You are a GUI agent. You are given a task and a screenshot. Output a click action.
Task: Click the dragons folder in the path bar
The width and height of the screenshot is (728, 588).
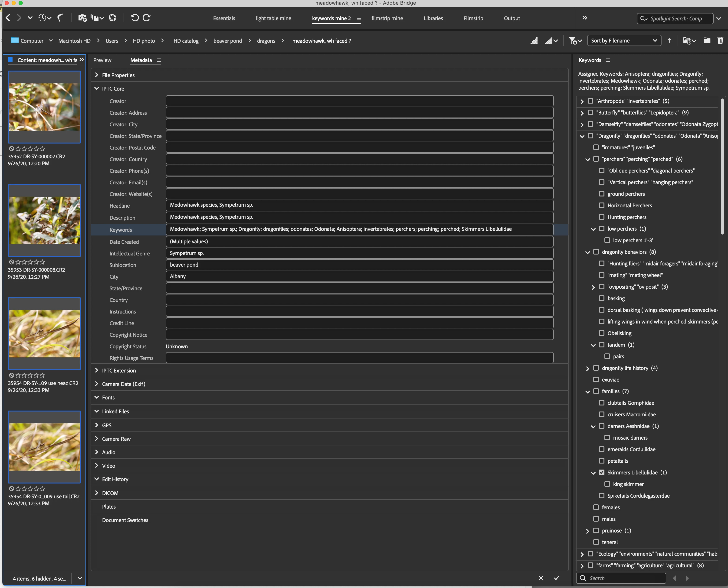pyautogui.click(x=266, y=41)
